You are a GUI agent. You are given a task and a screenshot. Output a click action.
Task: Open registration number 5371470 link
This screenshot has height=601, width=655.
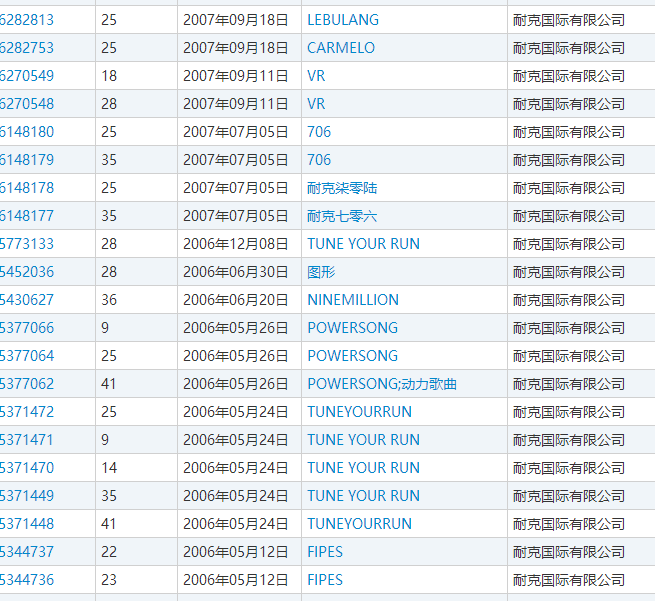(x=27, y=468)
